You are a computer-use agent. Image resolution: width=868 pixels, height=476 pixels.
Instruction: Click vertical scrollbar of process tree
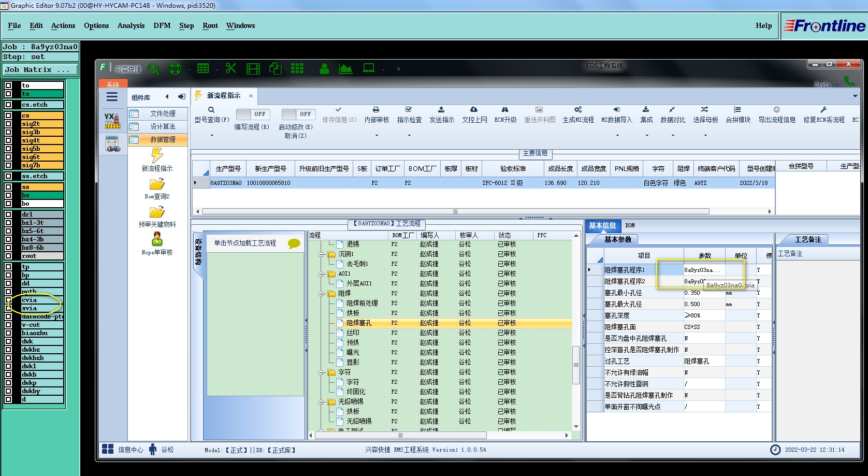576,365
